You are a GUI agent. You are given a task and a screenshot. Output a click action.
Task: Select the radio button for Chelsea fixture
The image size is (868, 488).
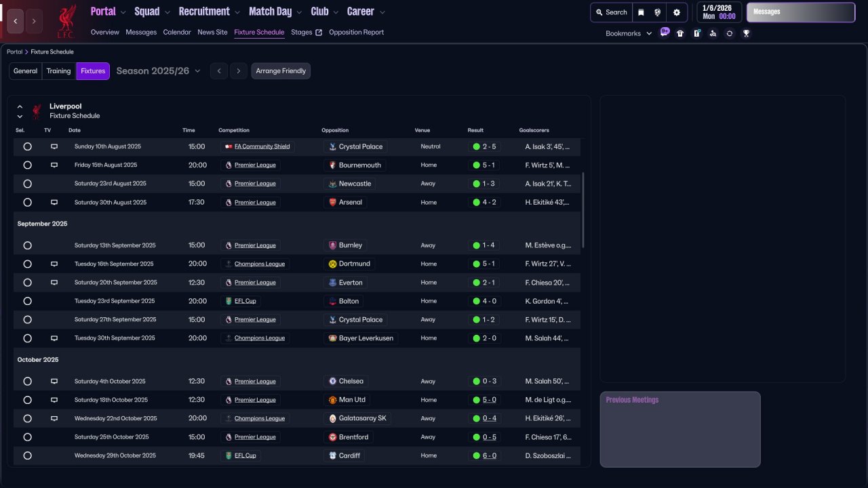[x=27, y=382]
